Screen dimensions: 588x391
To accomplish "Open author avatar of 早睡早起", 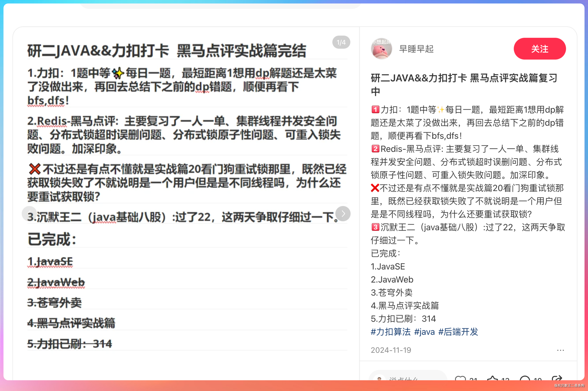I will click(x=381, y=49).
